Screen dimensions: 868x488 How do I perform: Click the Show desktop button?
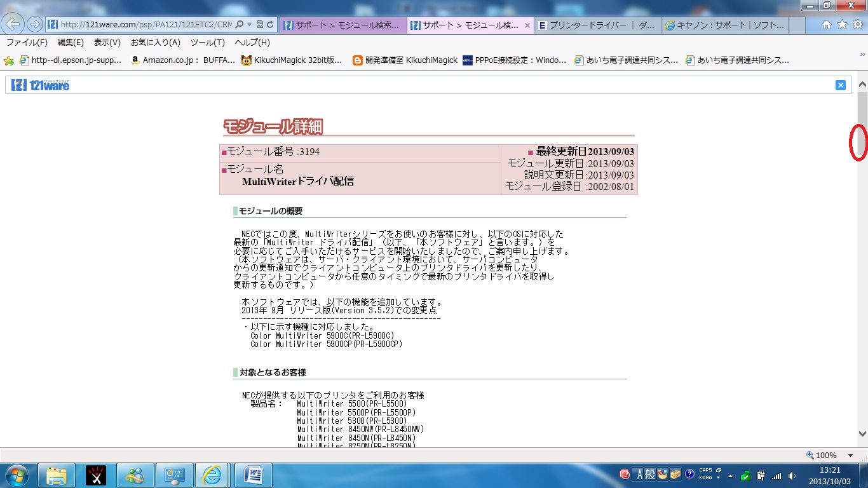[863, 475]
